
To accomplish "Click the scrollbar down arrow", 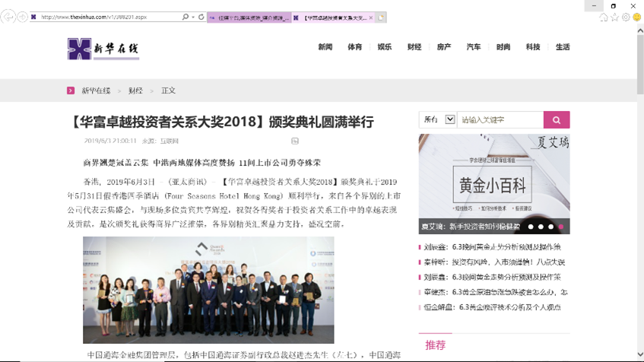I will pyautogui.click(x=640, y=354).
